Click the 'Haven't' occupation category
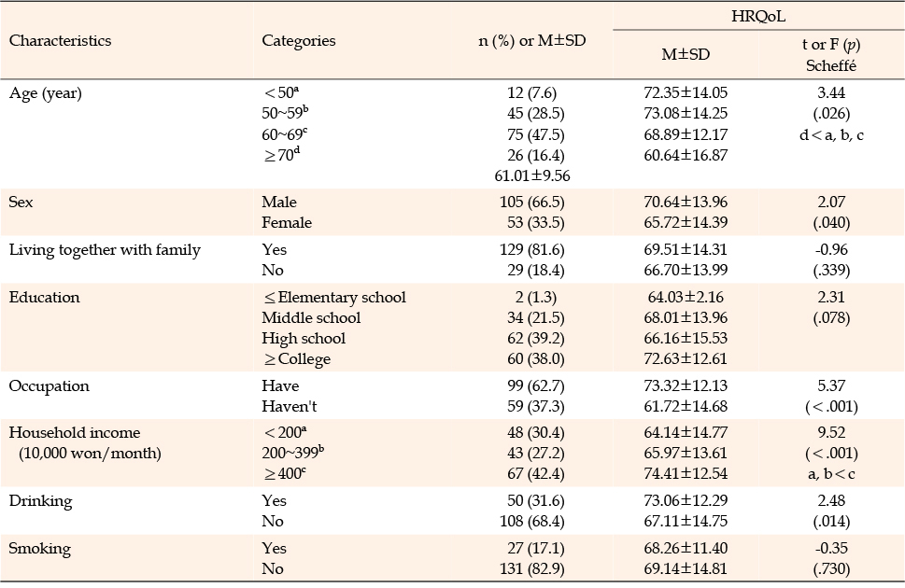This screenshot has height=588, width=905. (x=290, y=406)
